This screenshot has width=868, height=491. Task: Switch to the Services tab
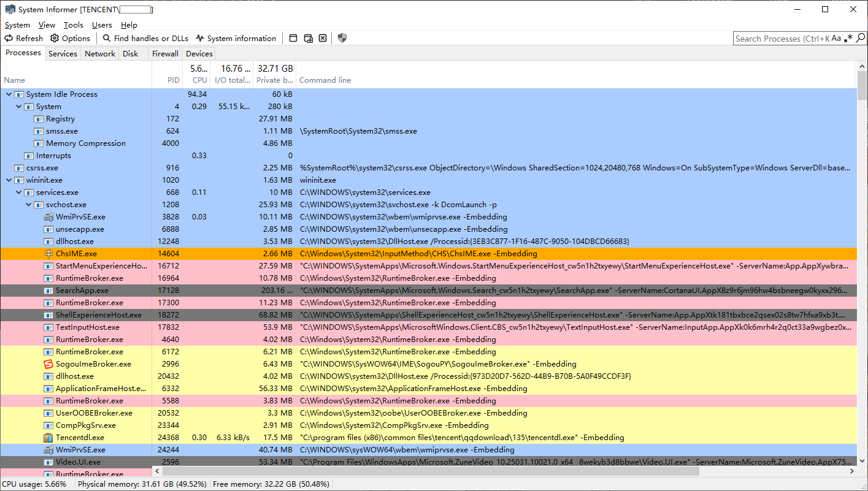point(63,53)
